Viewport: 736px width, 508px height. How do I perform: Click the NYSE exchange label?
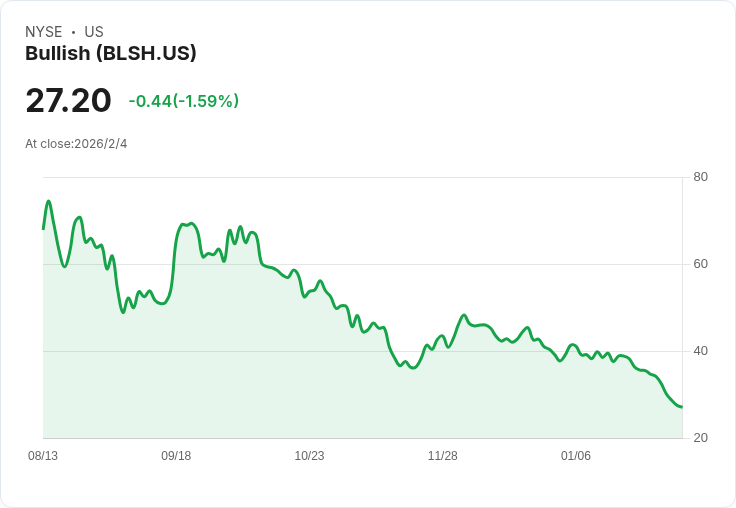click(43, 32)
